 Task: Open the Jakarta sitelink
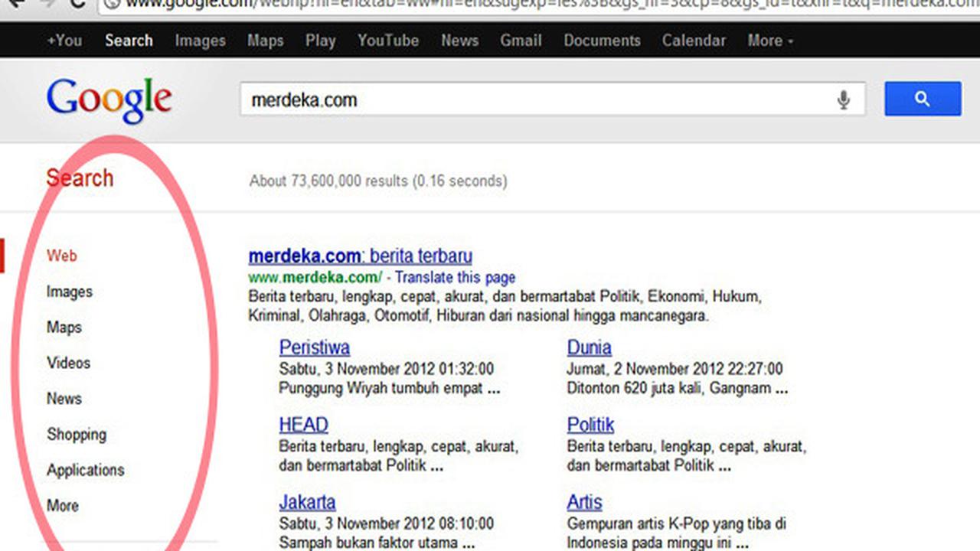[307, 503]
